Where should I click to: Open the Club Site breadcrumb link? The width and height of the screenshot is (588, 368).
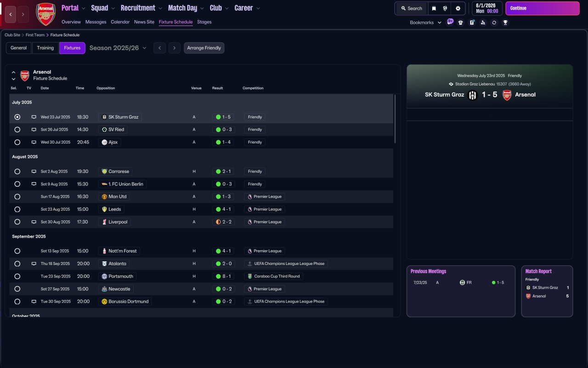[x=12, y=35]
